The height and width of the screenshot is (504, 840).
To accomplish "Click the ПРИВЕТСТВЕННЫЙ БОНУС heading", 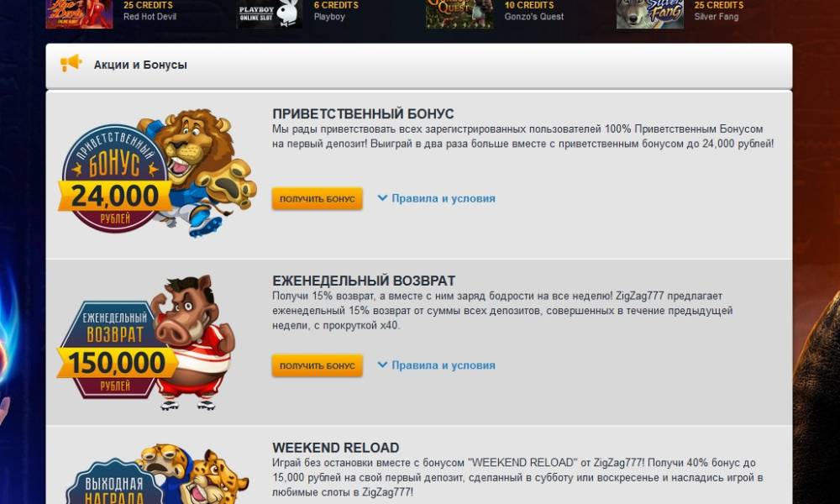I will pos(363,113).
